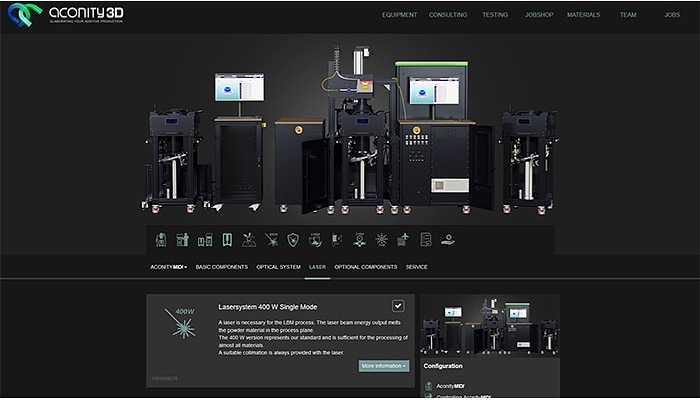Select the sunburst heating icon

tap(381, 240)
